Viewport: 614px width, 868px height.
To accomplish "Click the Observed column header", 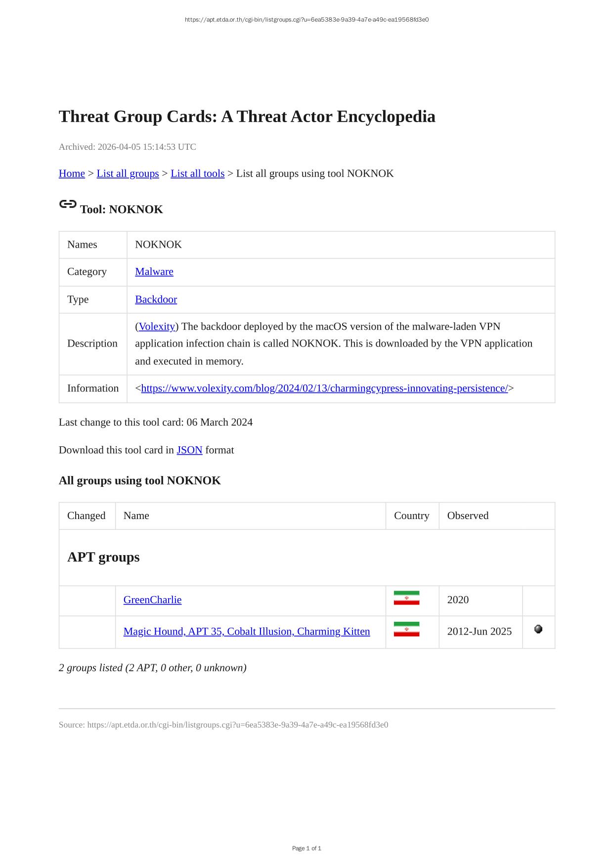I will coord(468,516).
